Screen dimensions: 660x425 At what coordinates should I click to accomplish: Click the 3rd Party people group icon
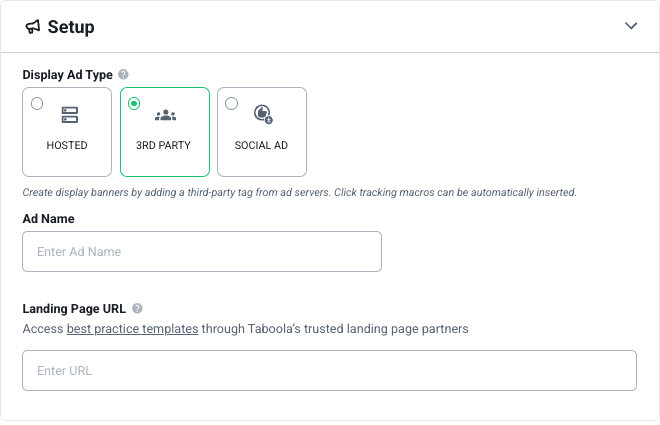(165, 115)
